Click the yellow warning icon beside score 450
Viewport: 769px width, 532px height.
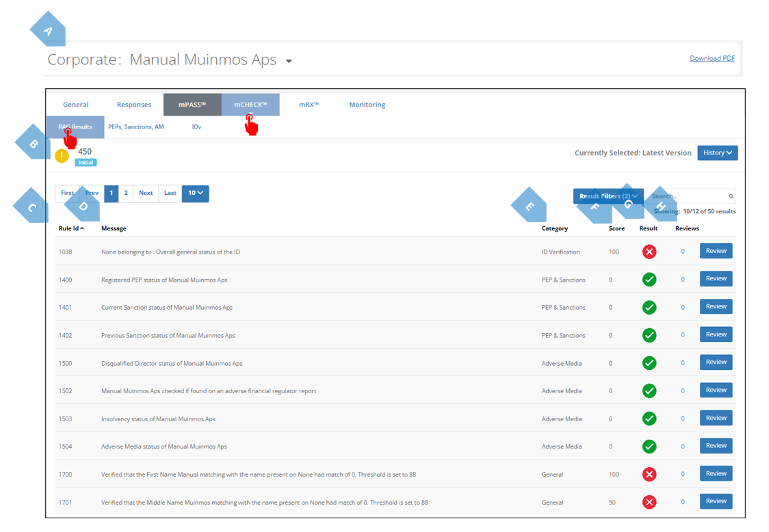pos(62,156)
